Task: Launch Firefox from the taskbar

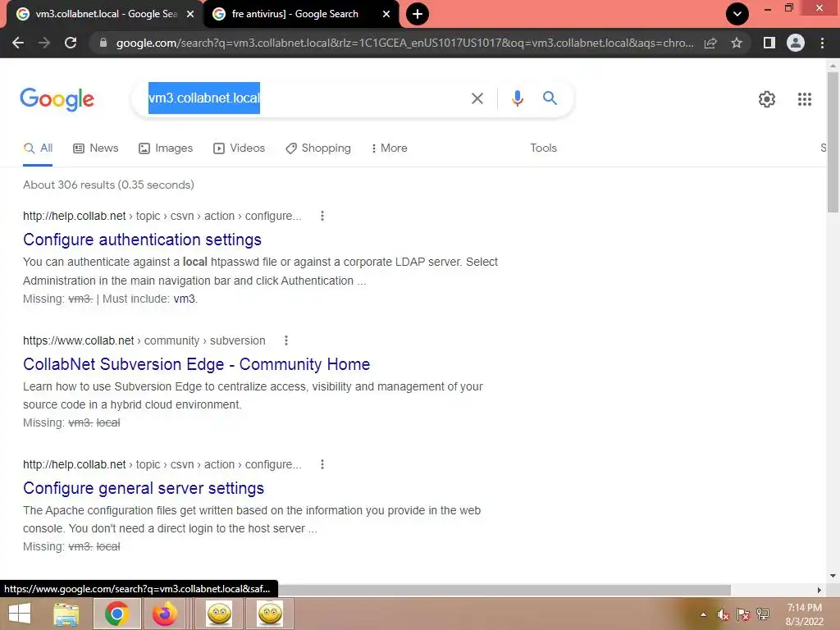Action: point(164,614)
